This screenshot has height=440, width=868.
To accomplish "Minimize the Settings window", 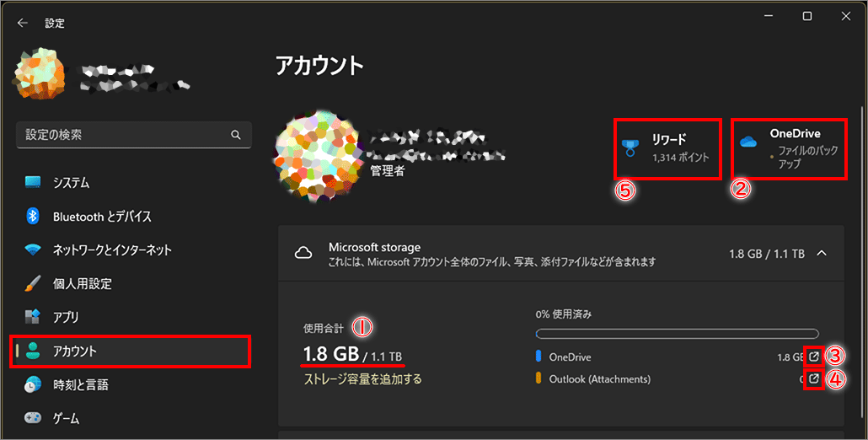I will (x=769, y=17).
